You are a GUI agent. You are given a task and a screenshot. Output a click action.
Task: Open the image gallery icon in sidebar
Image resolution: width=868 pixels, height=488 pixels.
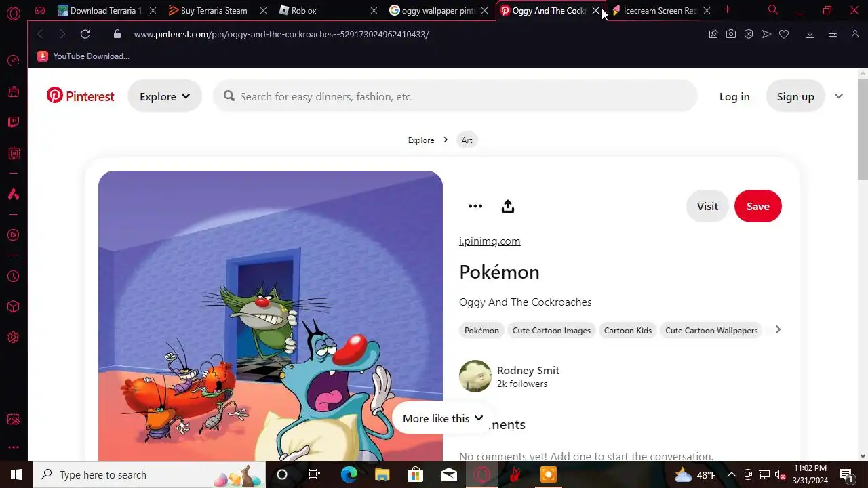[14, 420]
